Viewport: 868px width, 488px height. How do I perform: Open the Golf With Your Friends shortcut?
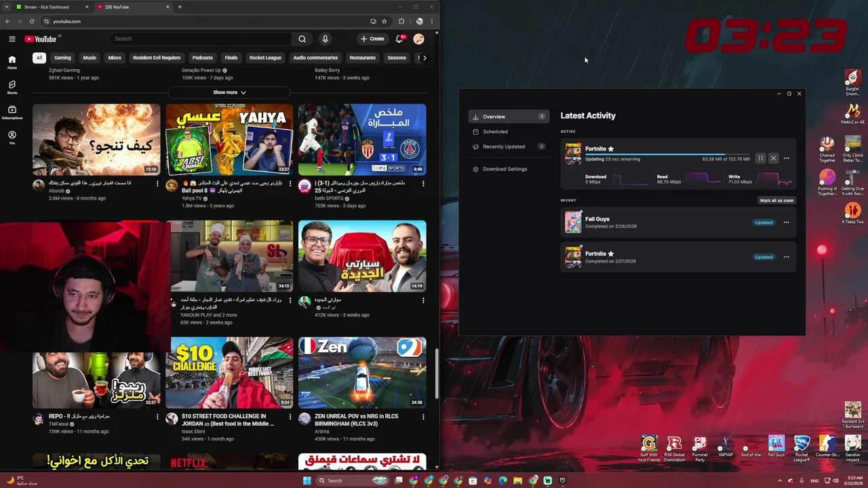(649, 448)
